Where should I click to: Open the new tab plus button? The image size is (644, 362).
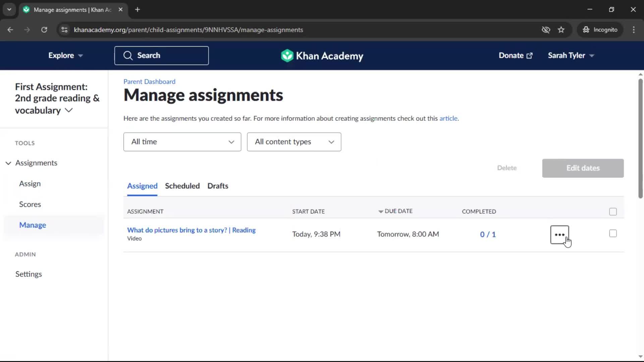pyautogui.click(x=138, y=10)
